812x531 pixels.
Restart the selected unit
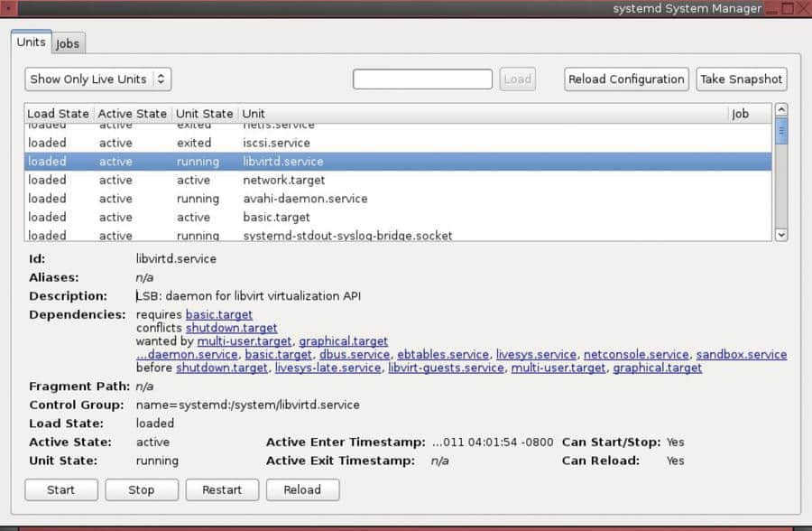pyautogui.click(x=222, y=490)
